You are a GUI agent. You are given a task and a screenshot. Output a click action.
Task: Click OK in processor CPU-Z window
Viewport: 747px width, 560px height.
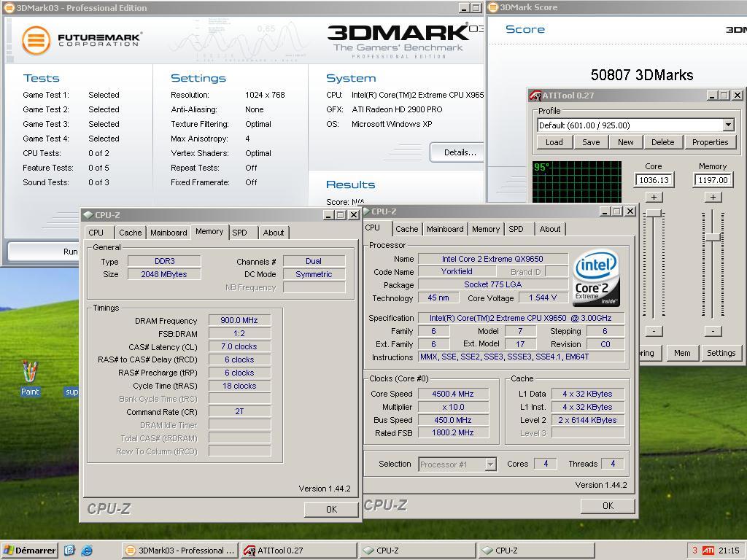coord(608,506)
